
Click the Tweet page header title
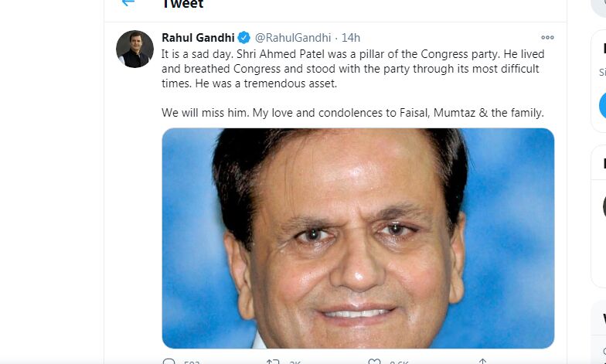pos(182,5)
